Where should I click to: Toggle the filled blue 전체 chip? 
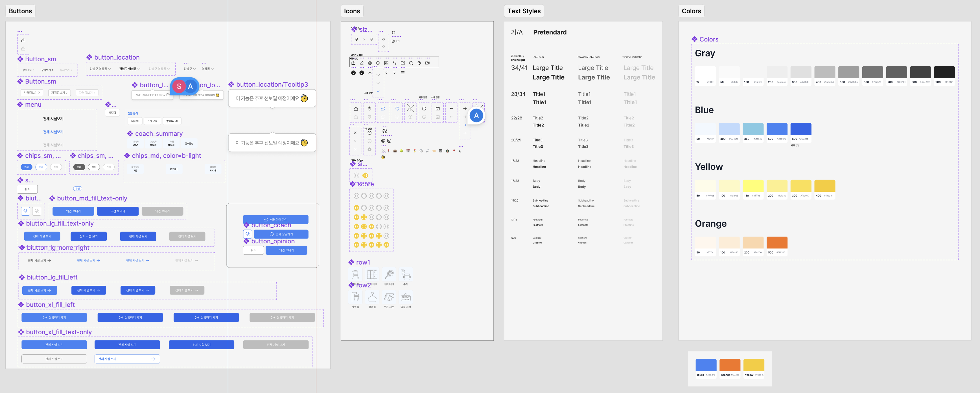(26, 167)
